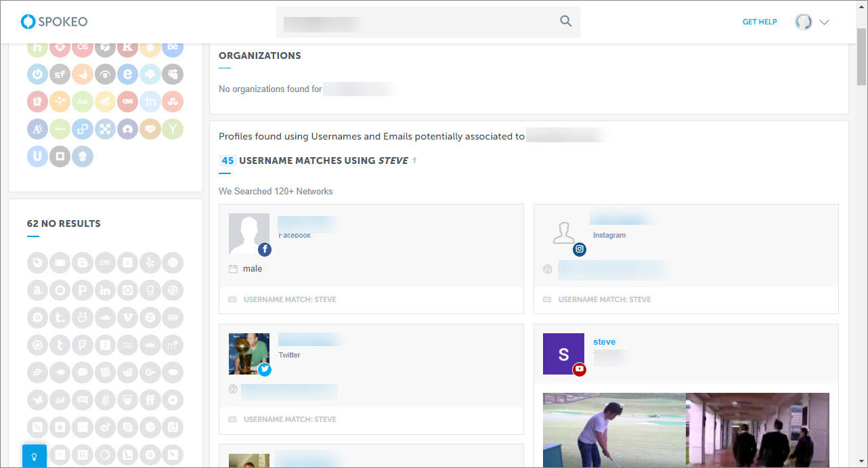
Task: Click the Amazon 'a' icon
Action: [x=37, y=290]
